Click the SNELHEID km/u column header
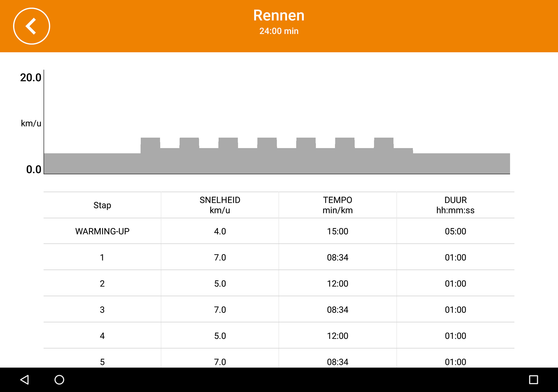The height and width of the screenshot is (392, 558). tap(220, 205)
